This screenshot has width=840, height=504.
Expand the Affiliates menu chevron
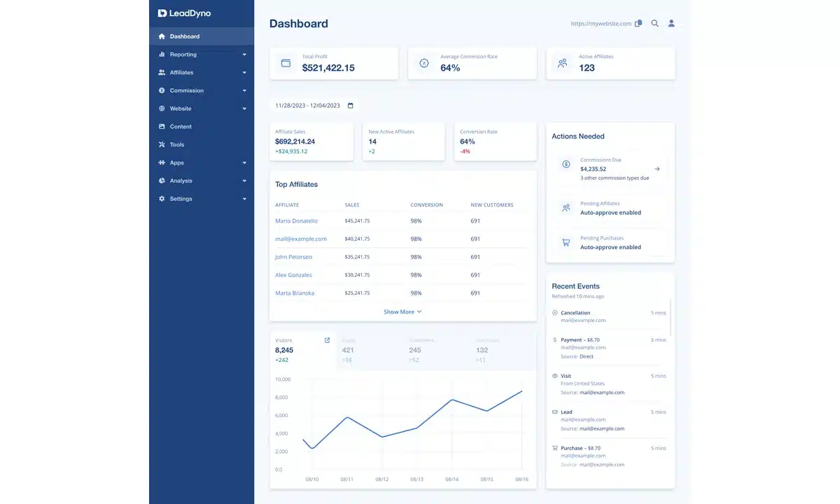(x=244, y=73)
